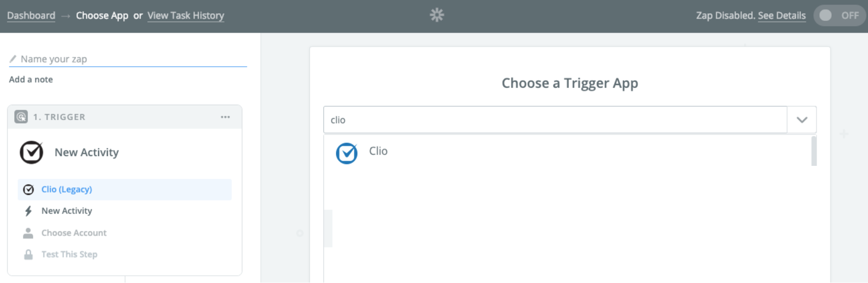Open View Task History link
Image resolution: width=868 pixels, height=283 pixels.
pos(186,15)
